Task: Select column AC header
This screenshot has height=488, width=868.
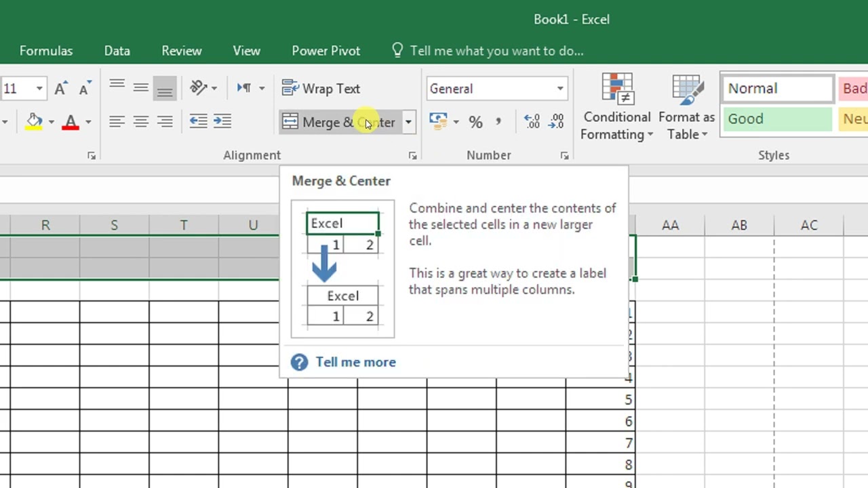Action: [x=809, y=225]
